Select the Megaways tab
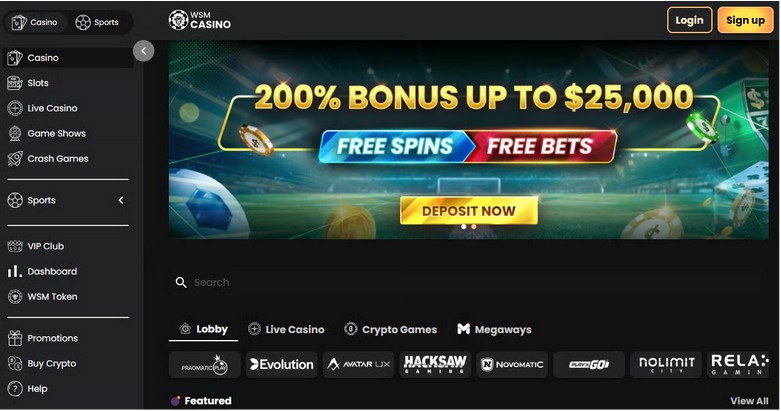This screenshot has height=411, width=781. point(494,330)
